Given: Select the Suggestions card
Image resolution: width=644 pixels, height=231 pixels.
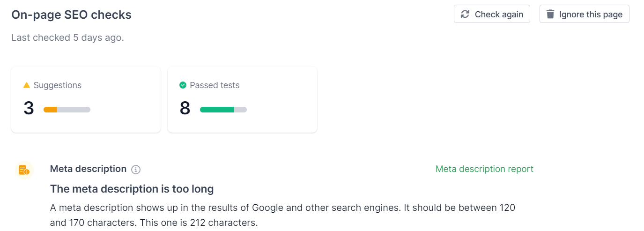Looking at the screenshot, I should pos(86,99).
